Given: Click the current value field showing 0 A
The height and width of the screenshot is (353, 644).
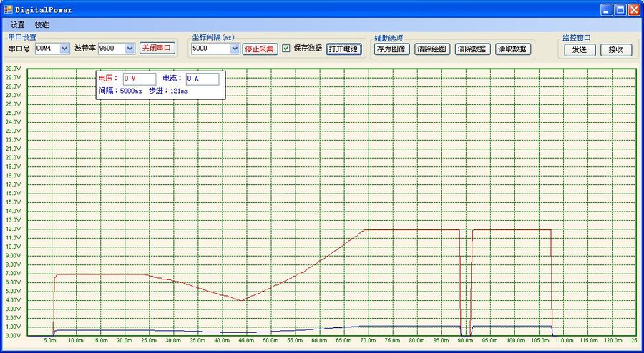Looking at the screenshot, I should point(202,79).
